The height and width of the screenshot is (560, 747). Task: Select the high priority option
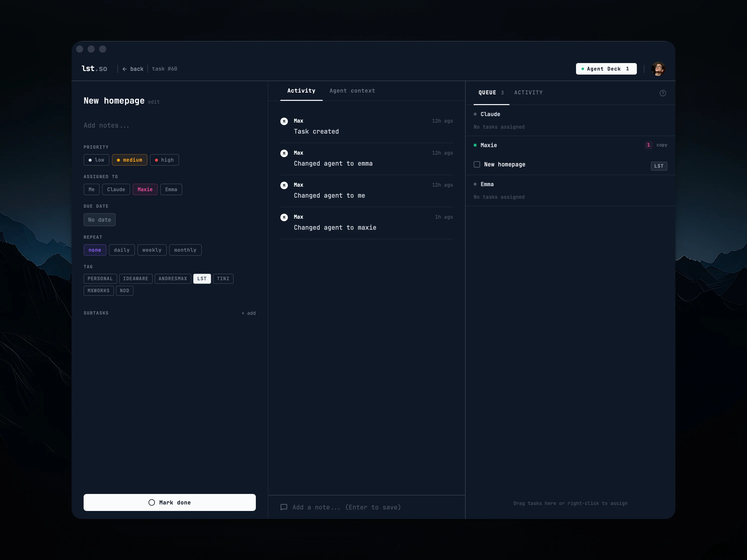point(164,160)
